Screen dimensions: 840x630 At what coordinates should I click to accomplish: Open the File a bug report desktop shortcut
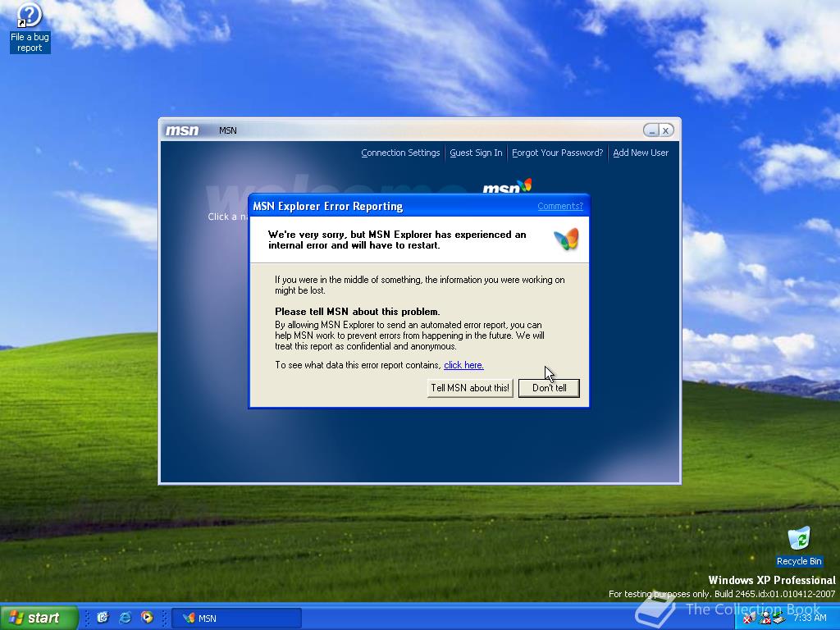(x=30, y=28)
